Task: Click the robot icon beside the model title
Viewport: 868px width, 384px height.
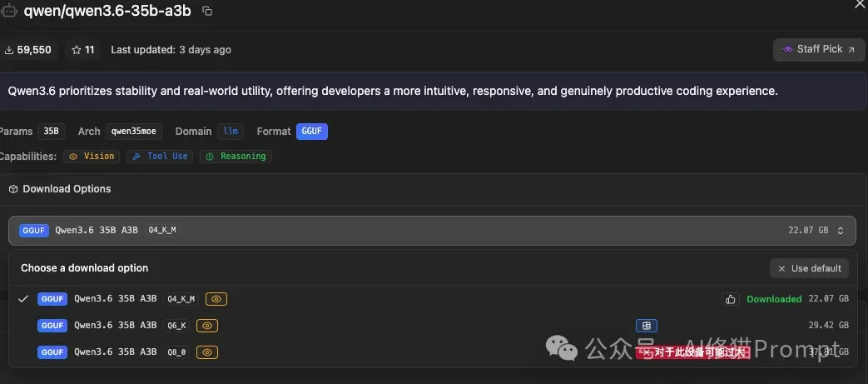Action: [x=7, y=10]
